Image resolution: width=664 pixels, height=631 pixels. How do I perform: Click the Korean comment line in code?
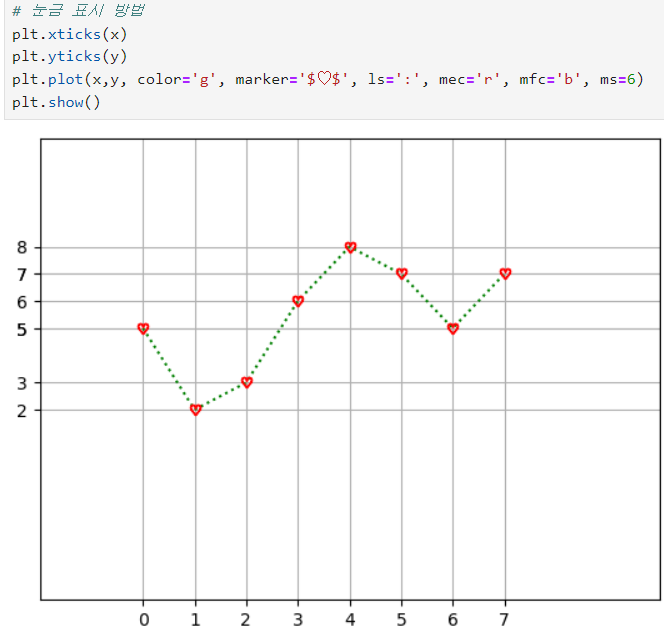pos(79,10)
